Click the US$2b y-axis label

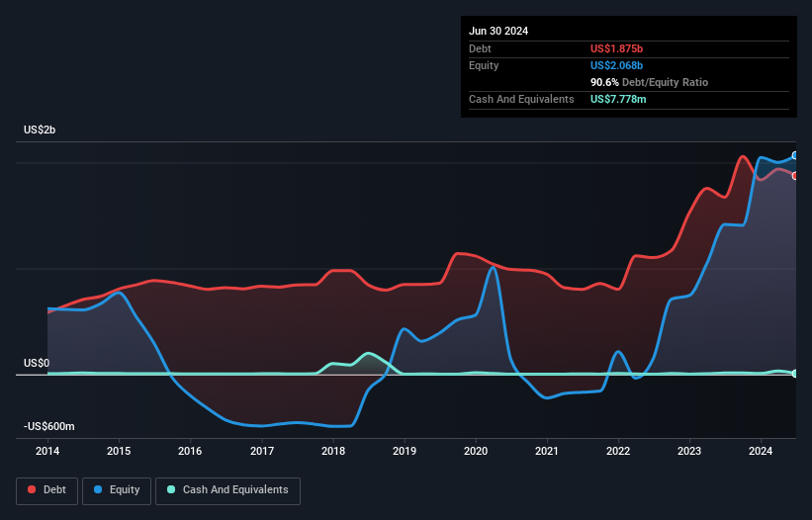click(40, 130)
